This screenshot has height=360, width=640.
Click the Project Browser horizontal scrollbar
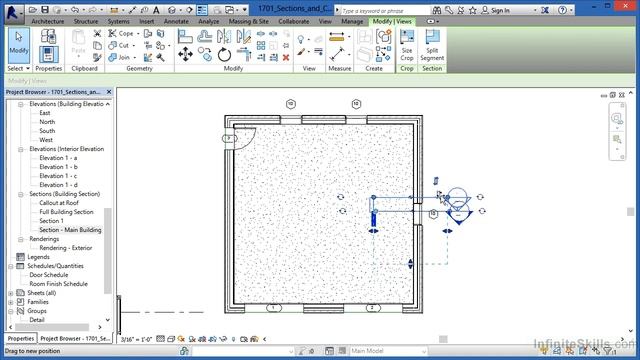point(52,327)
